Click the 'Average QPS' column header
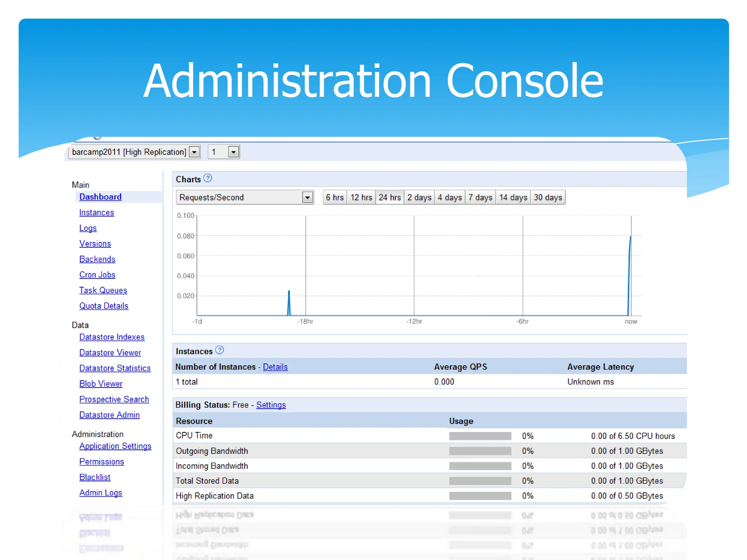The height and width of the screenshot is (560, 747). (x=460, y=367)
